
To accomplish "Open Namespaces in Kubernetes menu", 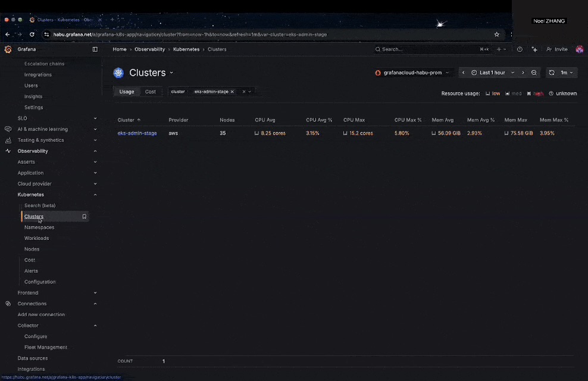I will (x=39, y=227).
